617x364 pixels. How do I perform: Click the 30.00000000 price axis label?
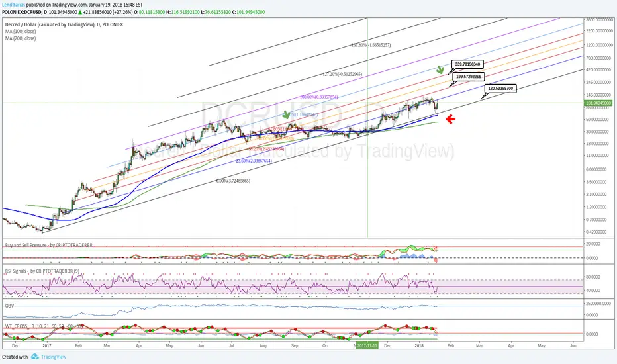click(x=598, y=132)
